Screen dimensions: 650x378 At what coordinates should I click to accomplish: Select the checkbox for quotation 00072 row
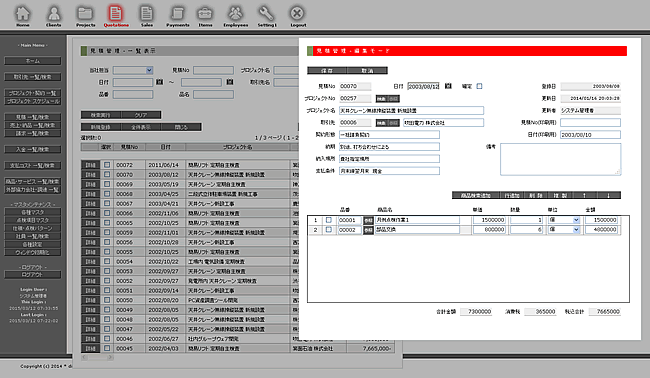107,165
